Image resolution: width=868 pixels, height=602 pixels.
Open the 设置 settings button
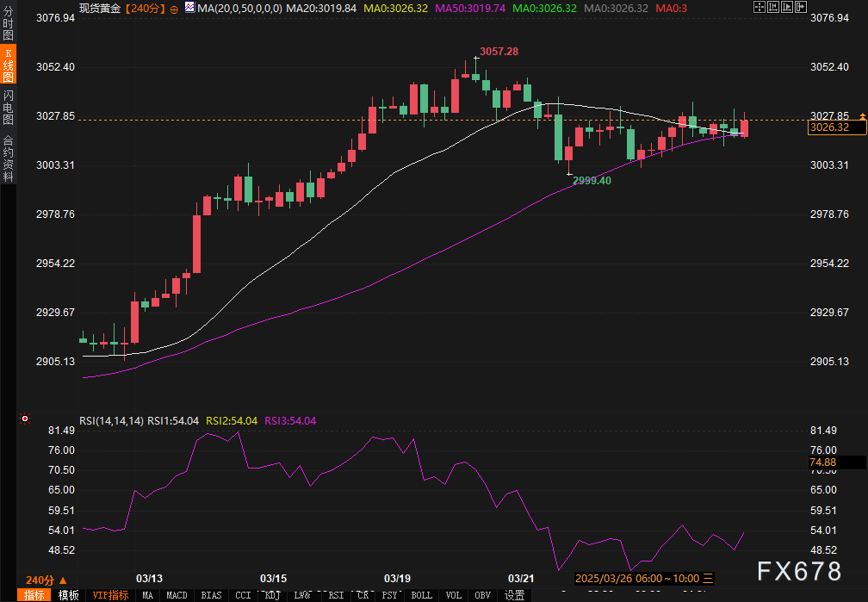[x=515, y=595]
